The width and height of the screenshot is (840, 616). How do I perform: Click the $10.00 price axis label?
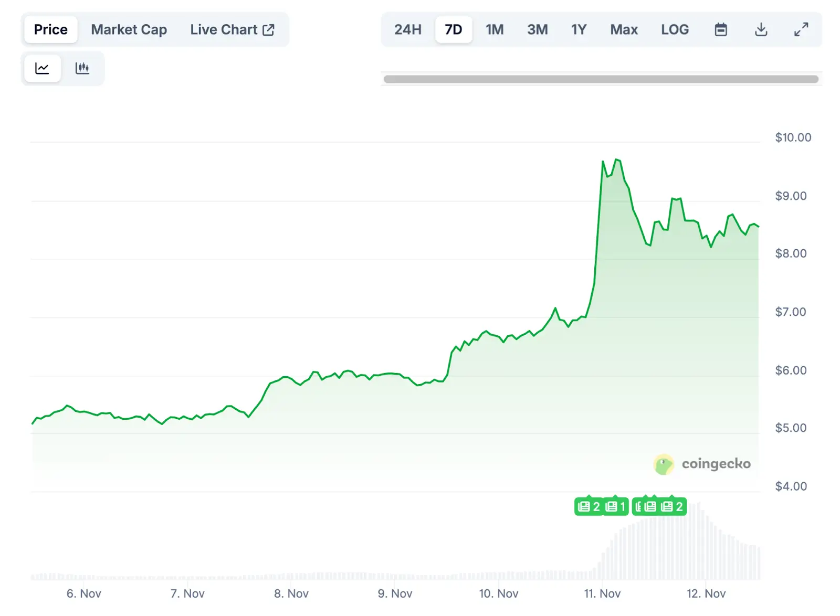point(793,137)
